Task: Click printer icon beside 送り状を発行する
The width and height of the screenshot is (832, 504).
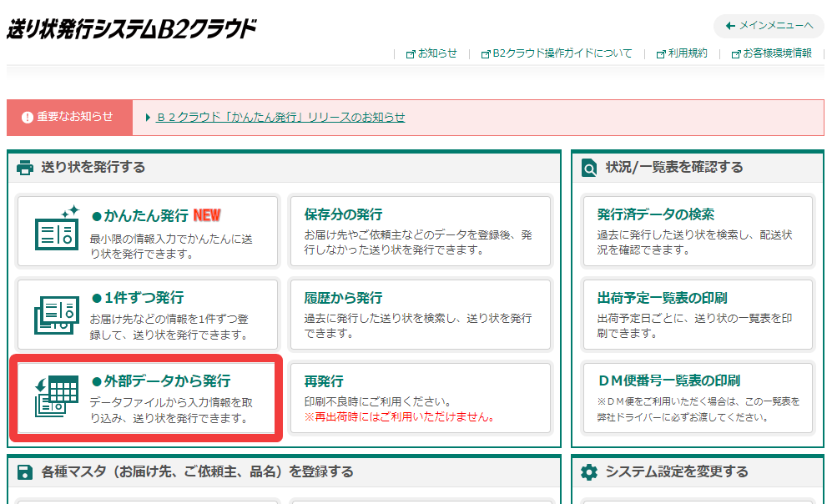Action: (x=25, y=168)
